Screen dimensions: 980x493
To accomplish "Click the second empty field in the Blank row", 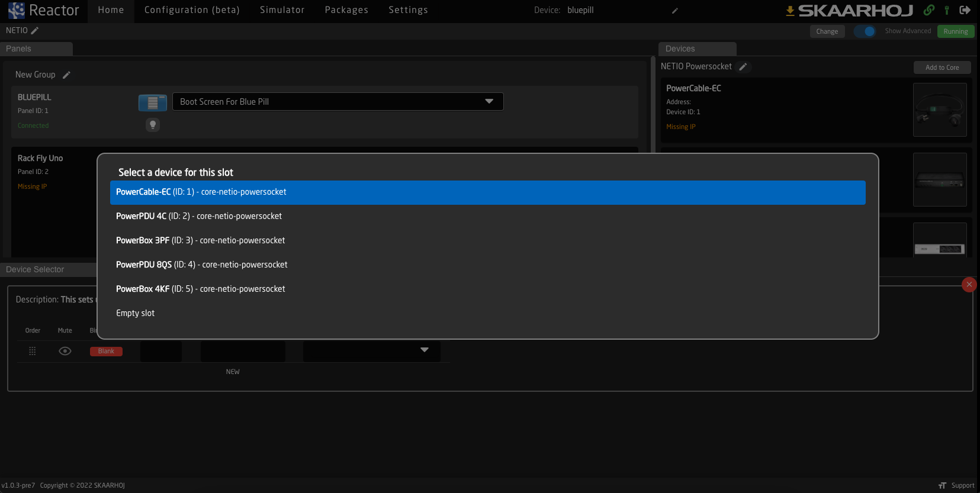I will [x=243, y=351].
